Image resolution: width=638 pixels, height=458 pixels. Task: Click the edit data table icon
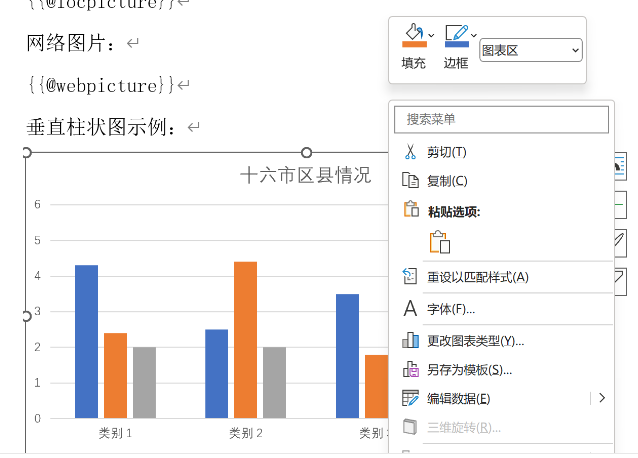(x=410, y=398)
